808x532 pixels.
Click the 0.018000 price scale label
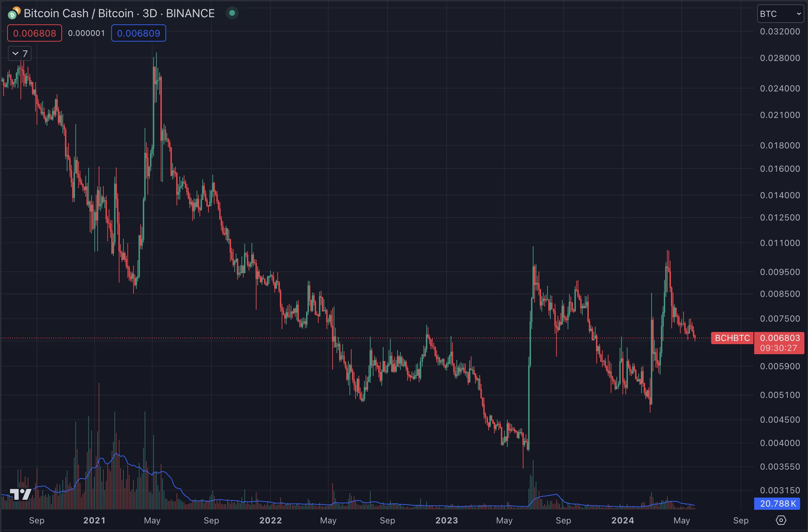tap(780, 146)
